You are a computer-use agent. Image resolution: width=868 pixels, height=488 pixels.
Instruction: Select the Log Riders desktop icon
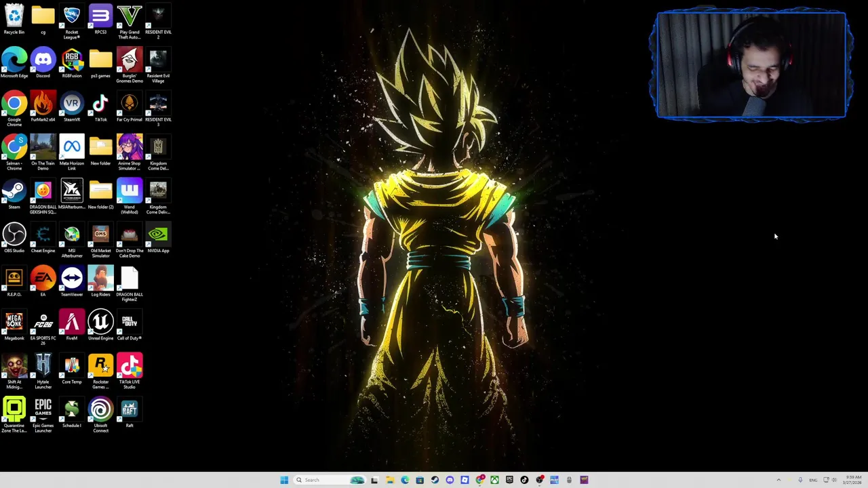pyautogui.click(x=100, y=282)
